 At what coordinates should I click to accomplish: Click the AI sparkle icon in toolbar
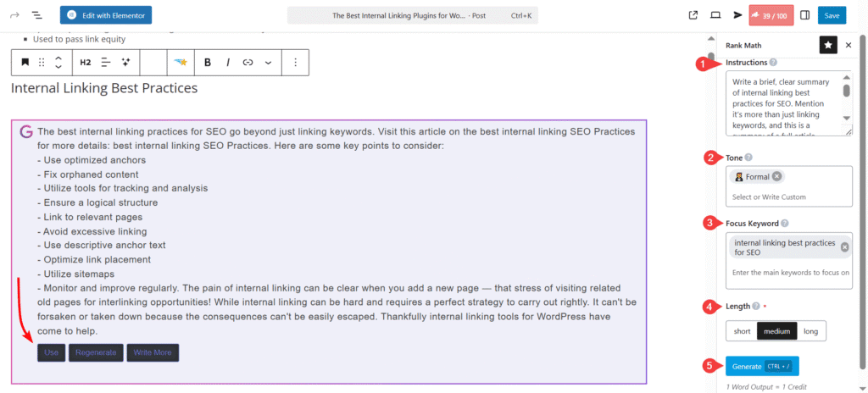click(126, 63)
